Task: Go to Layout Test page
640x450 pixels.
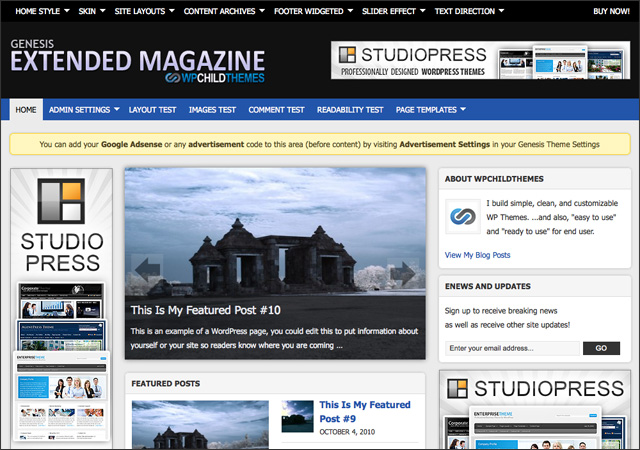Action: (152, 110)
